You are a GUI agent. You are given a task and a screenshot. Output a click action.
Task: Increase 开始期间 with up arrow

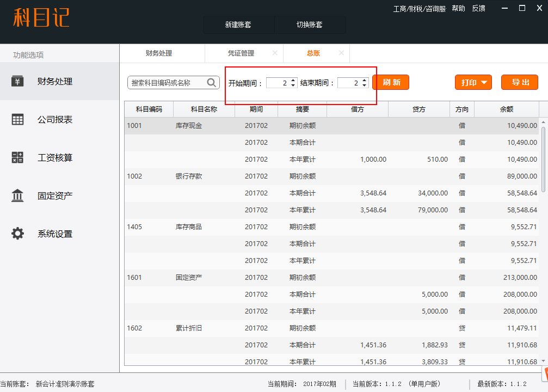click(293, 80)
